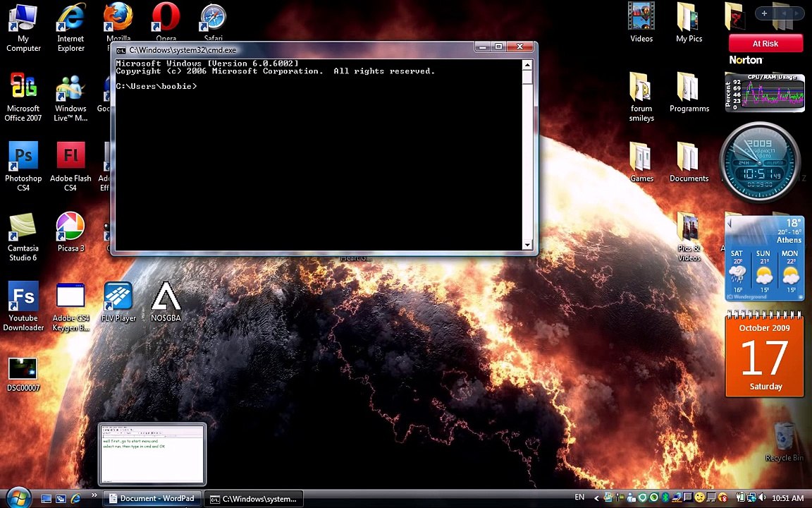The image size is (812, 508).
Task: Select the Windows Live Messenger shortcut
Action: click(x=70, y=97)
